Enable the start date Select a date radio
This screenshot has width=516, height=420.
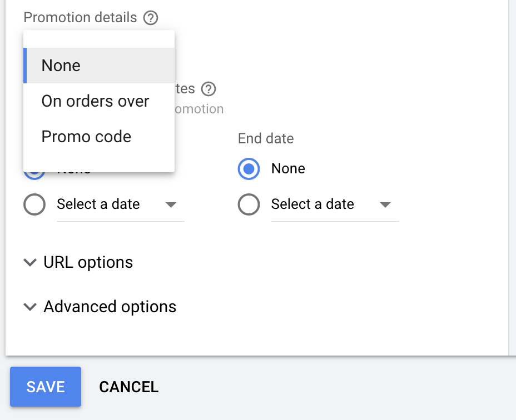click(34, 204)
